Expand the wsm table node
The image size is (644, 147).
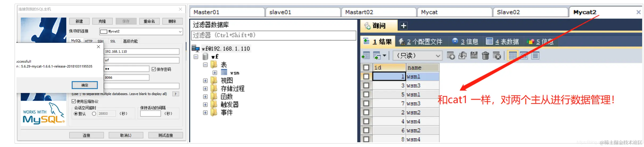(215, 73)
